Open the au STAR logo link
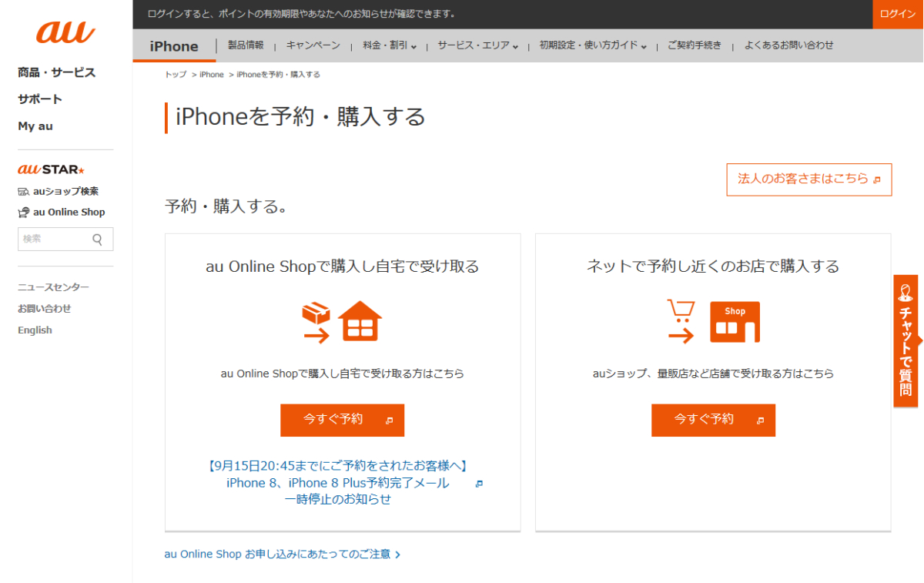This screenshot has width=924, height=583. [x=51, y=169]
